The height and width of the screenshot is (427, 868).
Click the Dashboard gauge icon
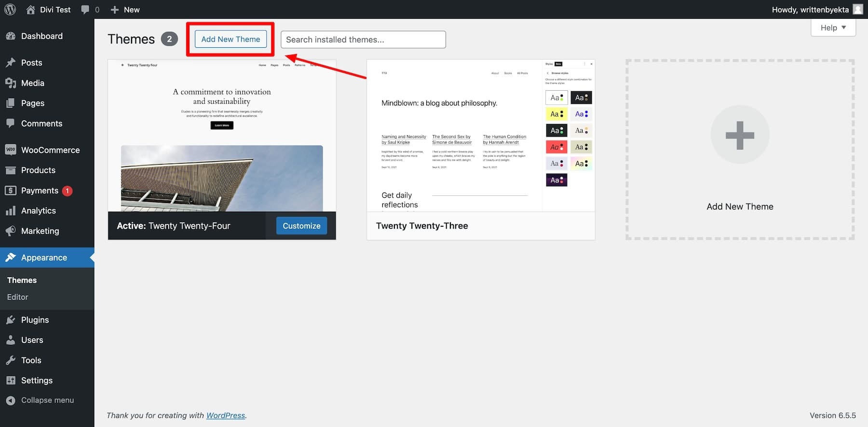coord(11,36)
